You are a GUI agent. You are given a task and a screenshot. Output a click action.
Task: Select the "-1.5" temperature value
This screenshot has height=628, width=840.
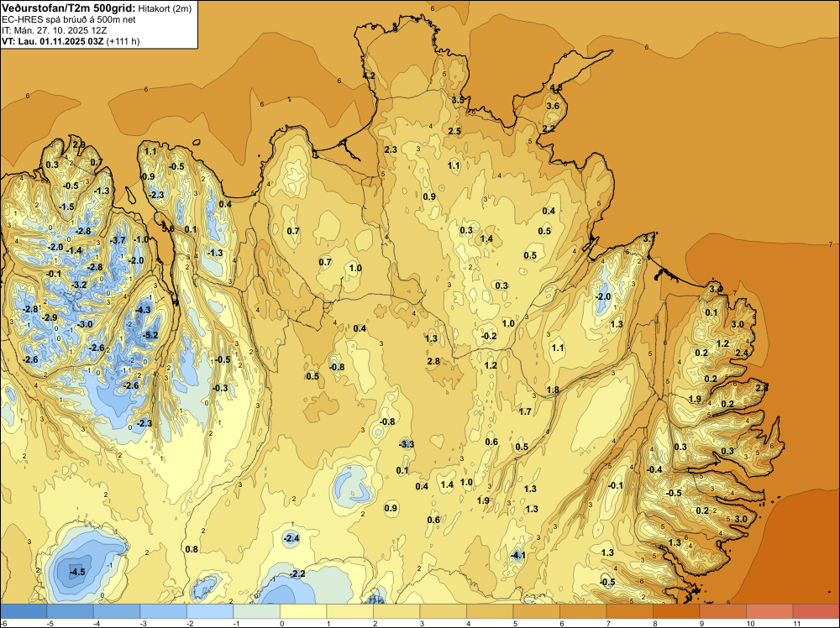[66, 207]
